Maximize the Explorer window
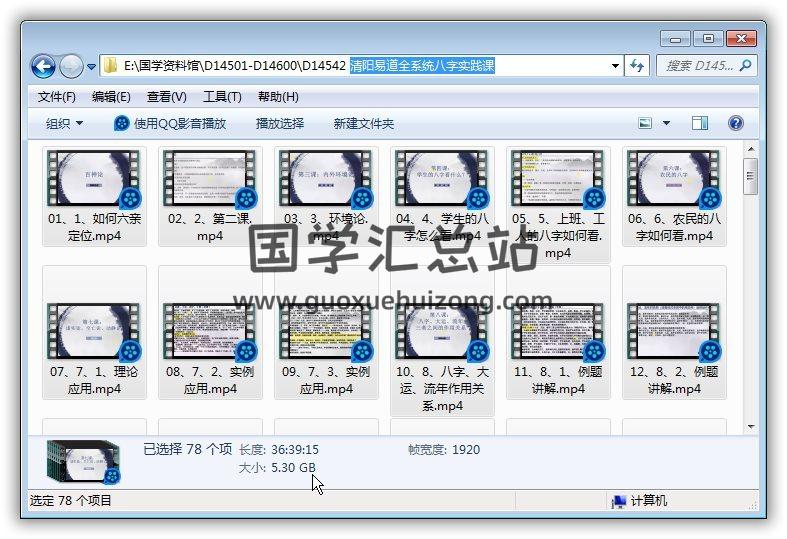 tap(708, 39)
